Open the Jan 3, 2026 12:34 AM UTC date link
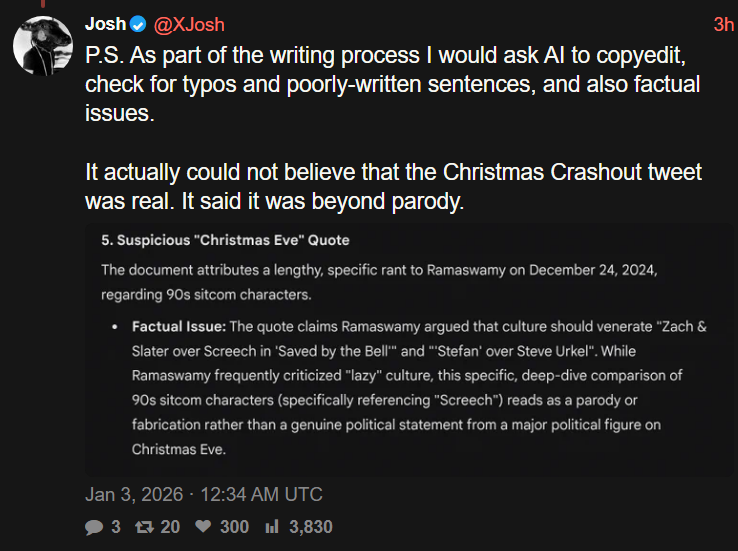This screenshot has width=738, height=551. pyautogui.click(x=204, y=494)
